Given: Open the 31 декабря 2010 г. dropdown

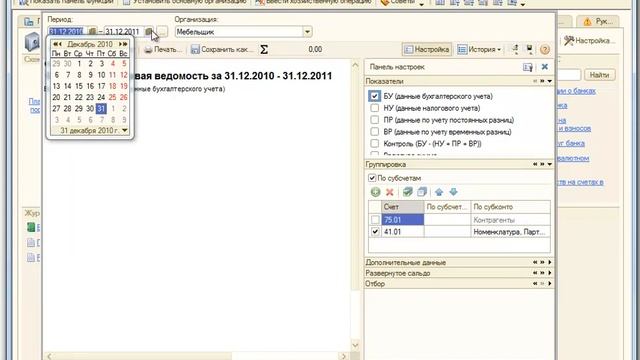Looking at the screenshot, I should [x=125, y=131].
